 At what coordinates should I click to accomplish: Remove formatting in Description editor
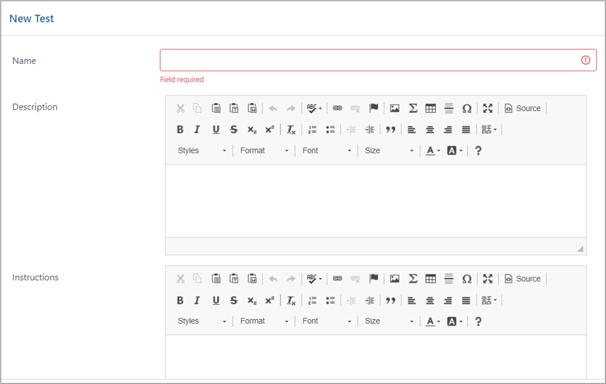(291, 129)
